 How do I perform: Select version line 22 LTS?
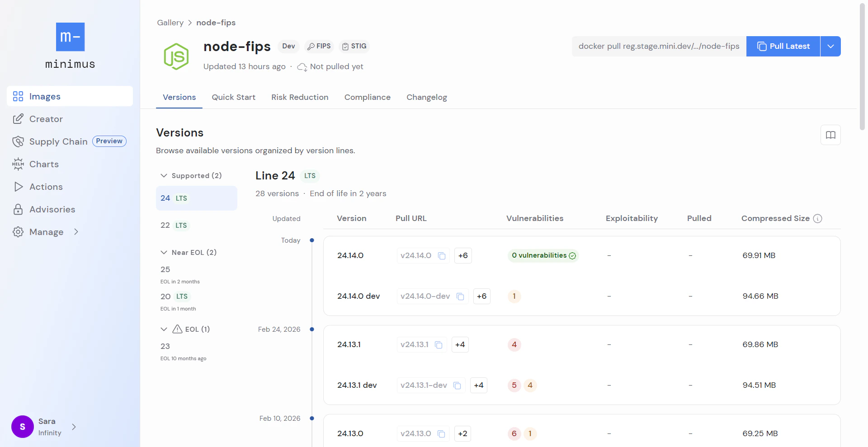pos(197,225)
